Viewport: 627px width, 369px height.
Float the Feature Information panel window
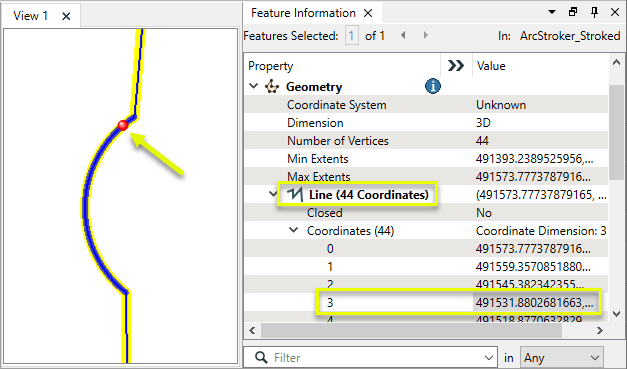tap(573, 12)
